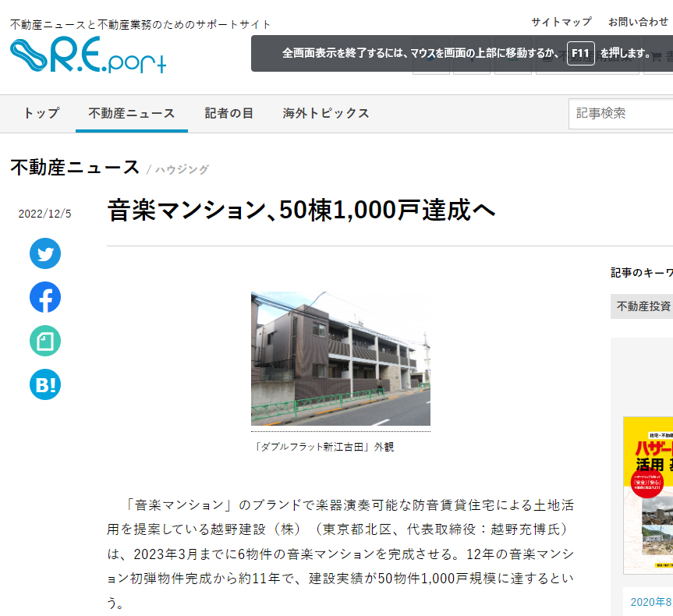Click the teal note share icon
This screenshot has width=673, height=616.
45,342
